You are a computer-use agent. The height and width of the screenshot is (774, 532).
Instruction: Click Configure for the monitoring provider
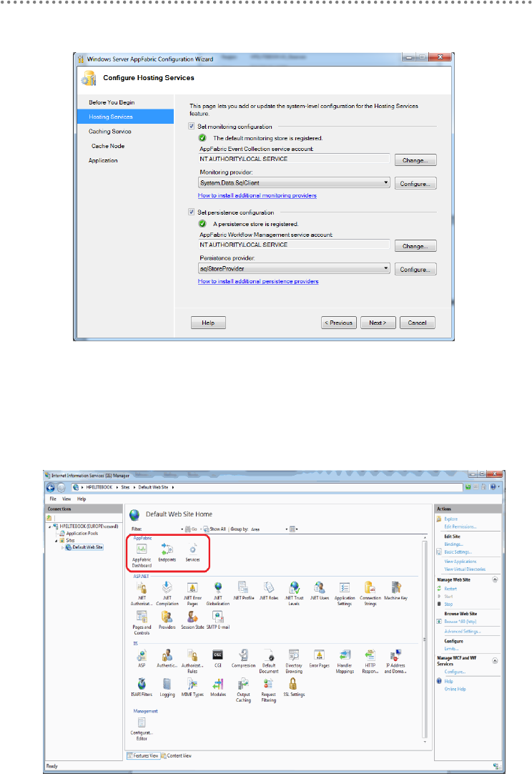(x=415, y=184)
